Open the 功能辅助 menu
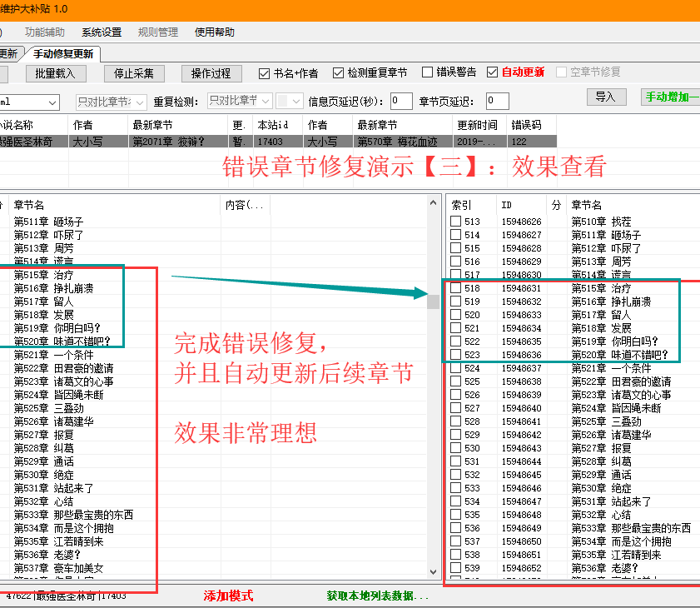Image resolution: width=700 pixels, height=608 pixels. pyautogui.click(x=44, y=32)
